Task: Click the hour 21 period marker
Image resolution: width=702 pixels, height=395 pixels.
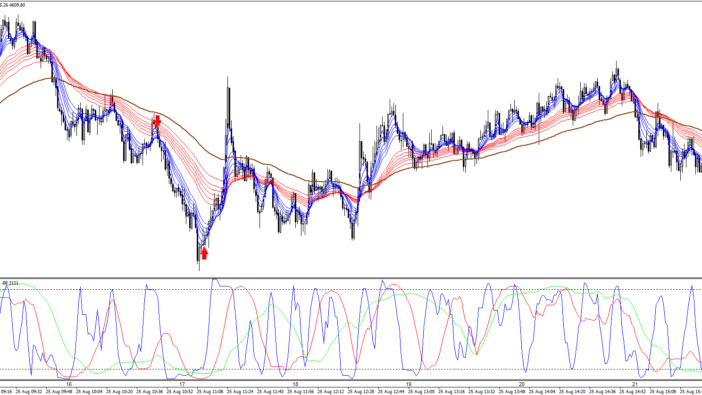Action: click(x=635, y=385)
